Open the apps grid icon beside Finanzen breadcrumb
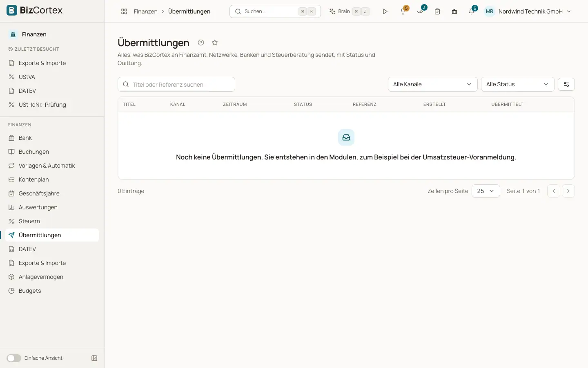The width and height of the screenshot is (588, 368). (124, 11)
